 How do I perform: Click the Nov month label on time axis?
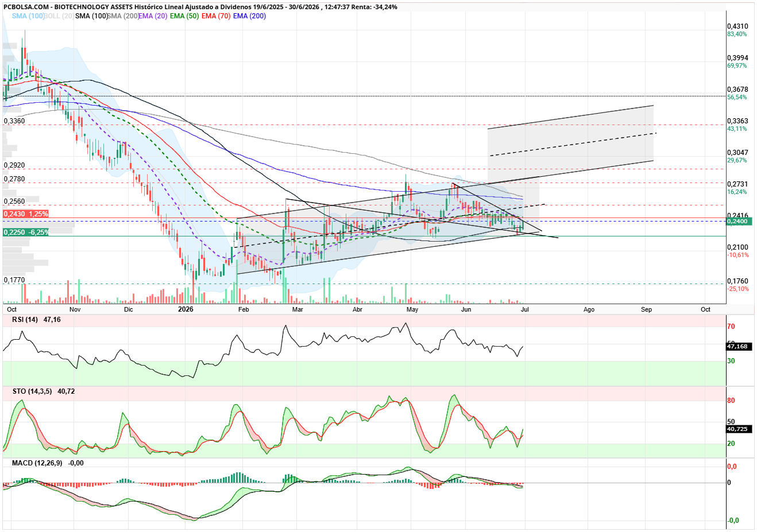75,309
